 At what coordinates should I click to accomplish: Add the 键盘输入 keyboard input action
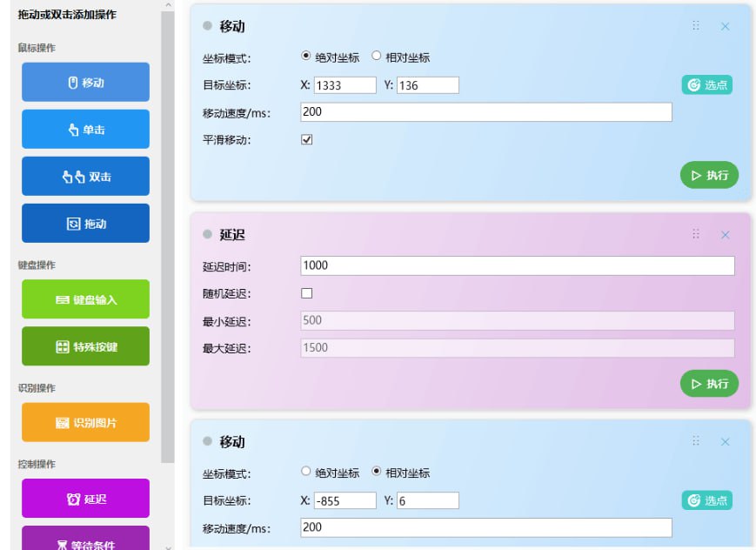click(x=85, y=299)
